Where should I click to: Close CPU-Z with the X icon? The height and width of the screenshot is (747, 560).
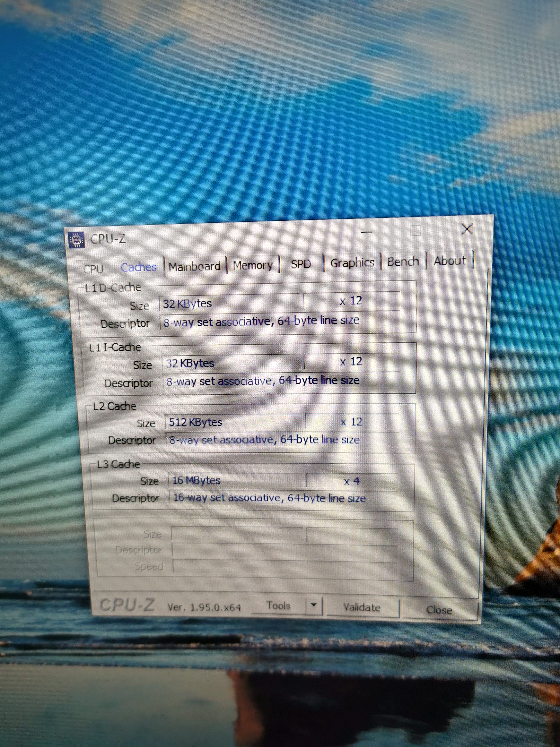pyautogui.click(x=467, y=229)
